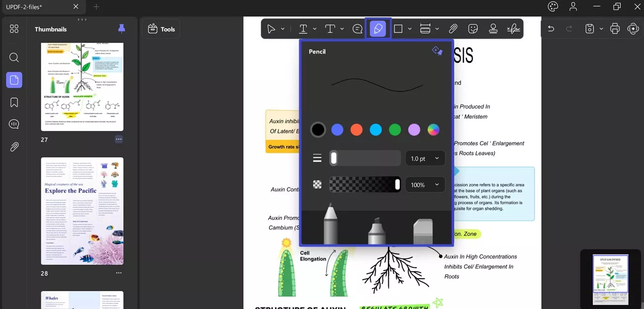This screenshot has width=644, height=309.
Task: Open the theme palette icon
Action: click(x=553, y=6)
